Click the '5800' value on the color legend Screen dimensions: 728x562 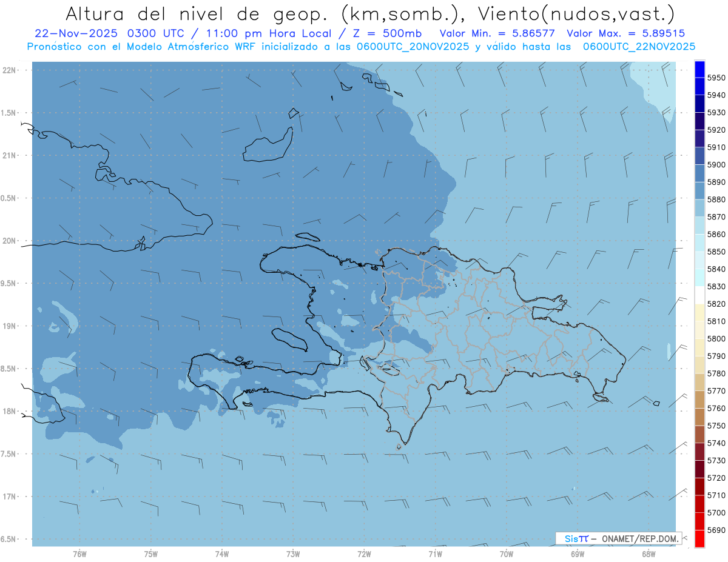(715, 338)
